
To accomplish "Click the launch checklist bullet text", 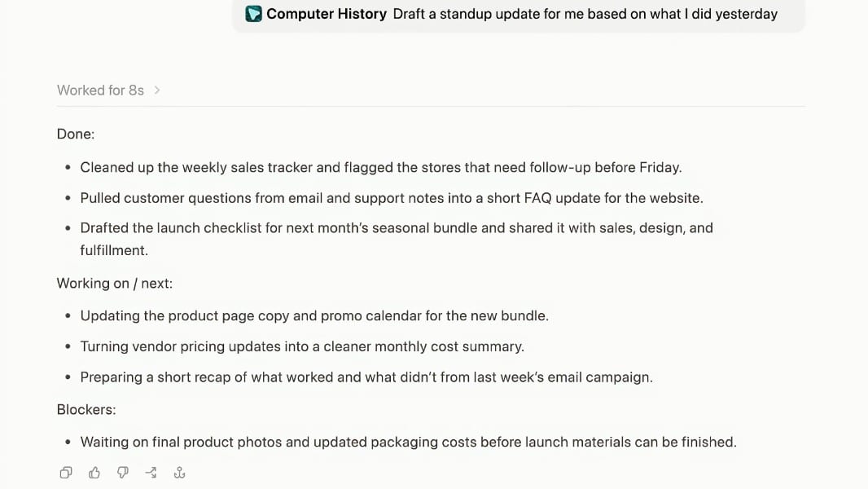I will [397, 240].
